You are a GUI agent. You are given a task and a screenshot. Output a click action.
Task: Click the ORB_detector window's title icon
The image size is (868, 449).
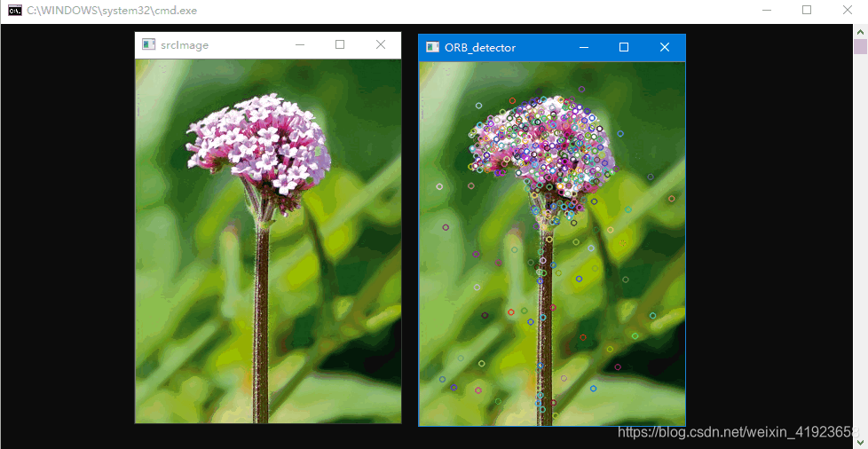(x=432, y=47)
